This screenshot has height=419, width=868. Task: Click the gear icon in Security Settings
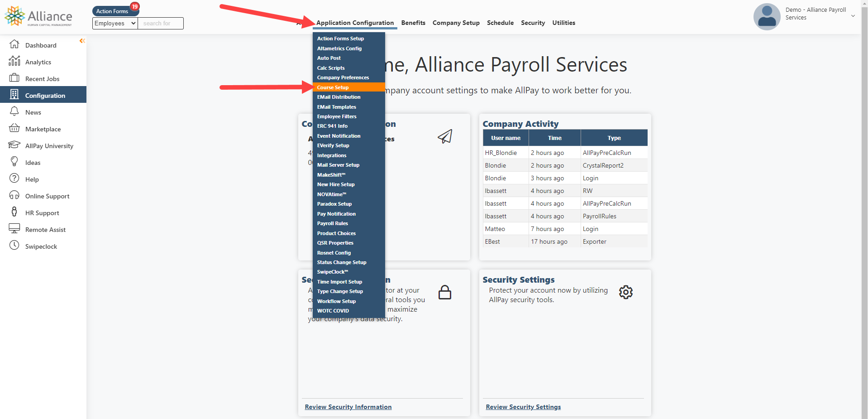pyautogui.click(x=626, y=292)
